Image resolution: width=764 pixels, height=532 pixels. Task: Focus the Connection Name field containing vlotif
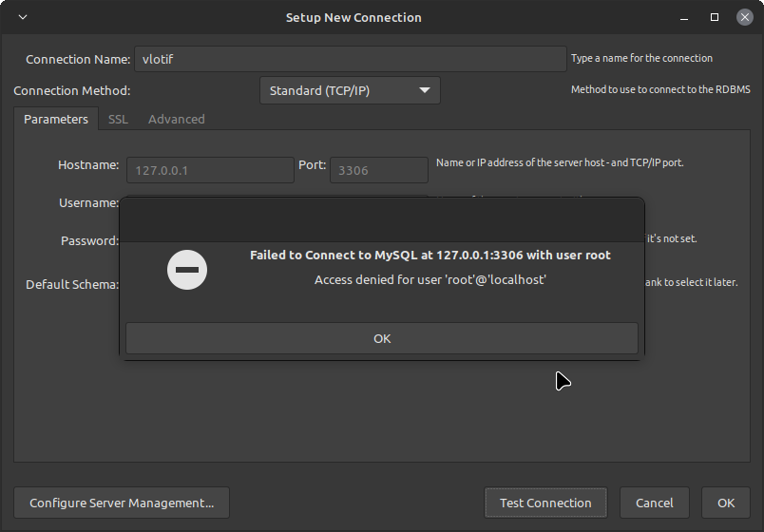(350, 59)
